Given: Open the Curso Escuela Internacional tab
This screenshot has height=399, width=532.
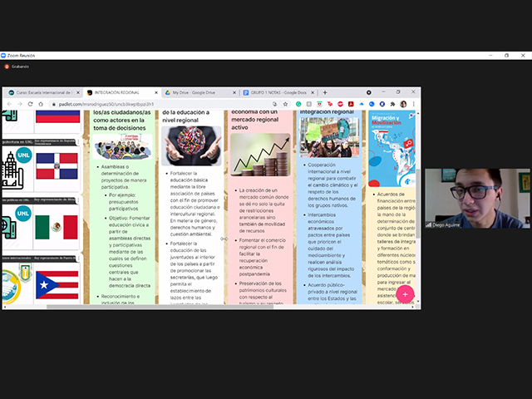Looking at the screenshot, I should pyautogui.click(x=42, y=92).
